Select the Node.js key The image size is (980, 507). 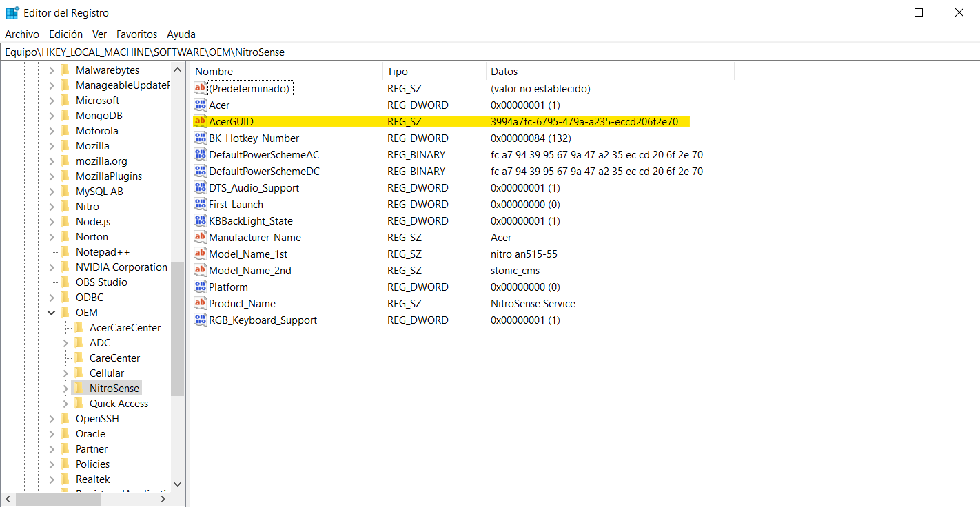[93, 221]
